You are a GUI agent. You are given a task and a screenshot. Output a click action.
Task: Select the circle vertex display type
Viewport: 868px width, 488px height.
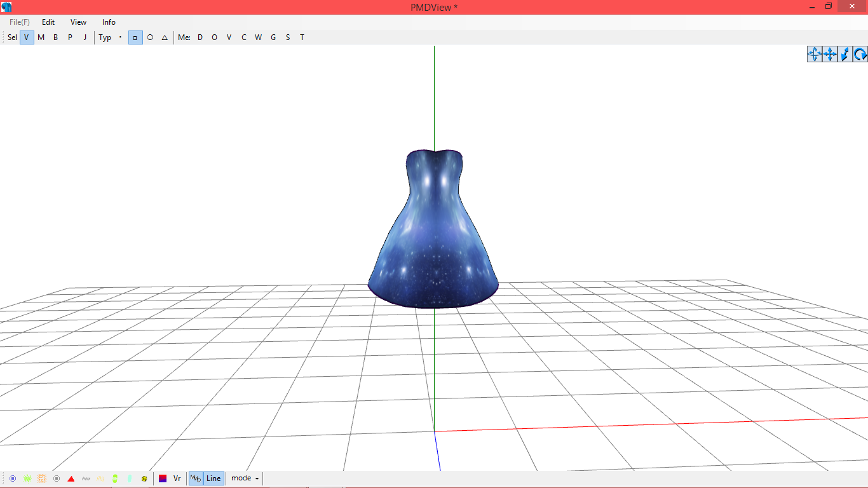150,37
